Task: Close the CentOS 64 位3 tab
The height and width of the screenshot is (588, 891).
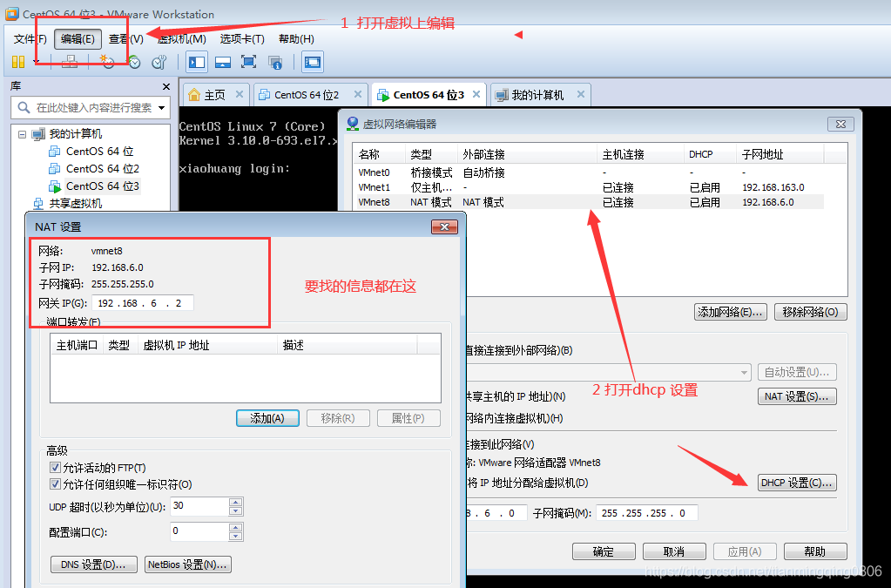Action: (x=476, y=94)
